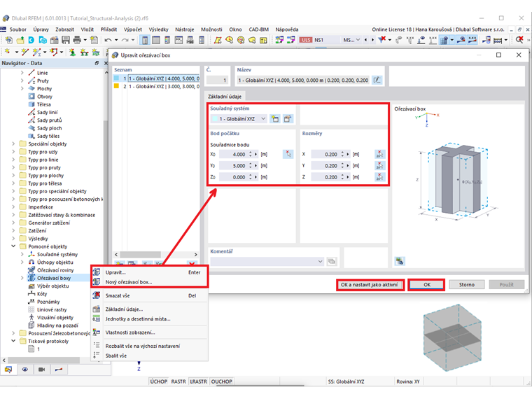The width and height of the screenshot is (532, 399).
Task: Click the comment library icon
Action: 332,261
